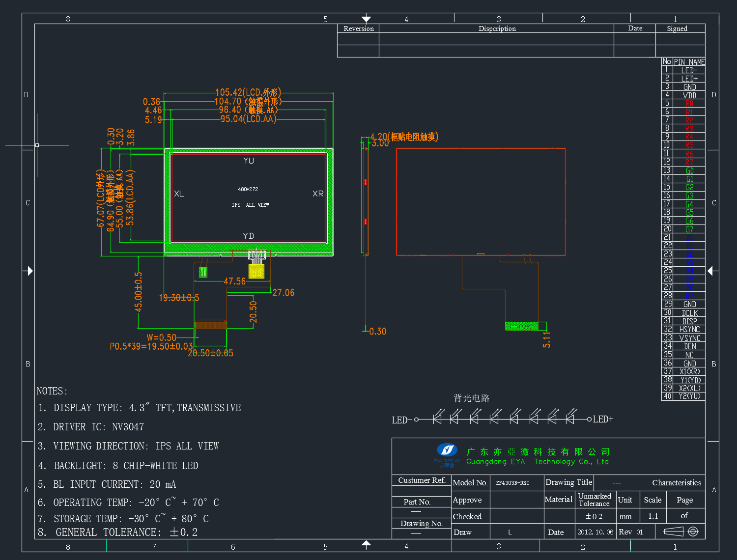Screen dimensions: 737x560
Task: Select the '3.00' thickness dimension on side view
Action: tap(380, 143)
